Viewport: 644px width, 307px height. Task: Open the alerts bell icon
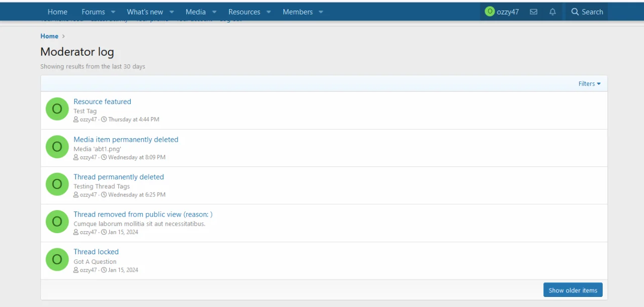(x=552, y=12)
